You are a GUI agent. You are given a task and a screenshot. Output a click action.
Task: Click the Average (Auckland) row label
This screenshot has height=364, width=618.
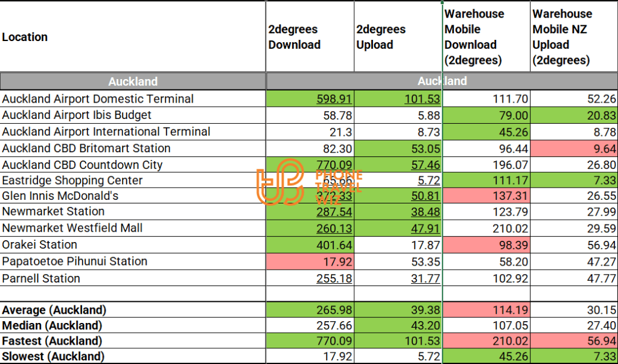[54, 310]
